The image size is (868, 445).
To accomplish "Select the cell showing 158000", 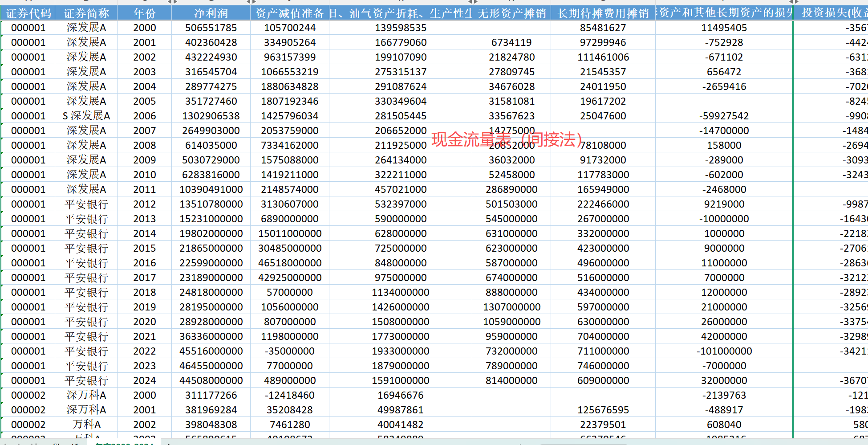I will [x=724, y=145].
